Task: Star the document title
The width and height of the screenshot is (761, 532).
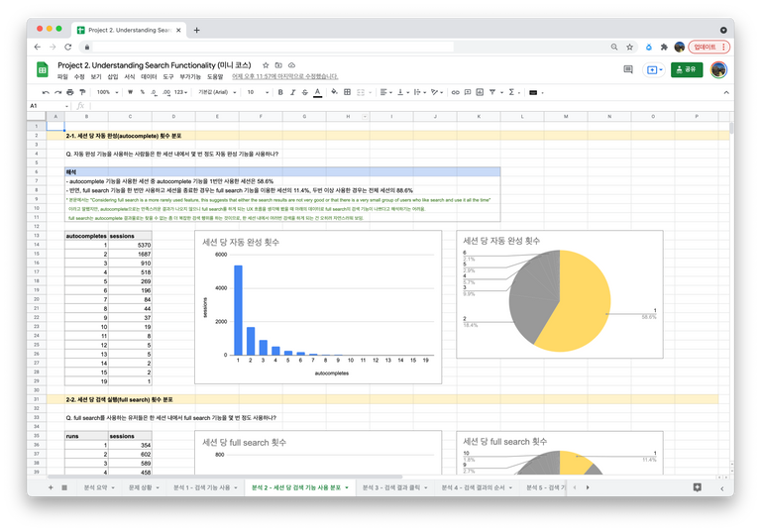Action: click(x=266, y=65)
